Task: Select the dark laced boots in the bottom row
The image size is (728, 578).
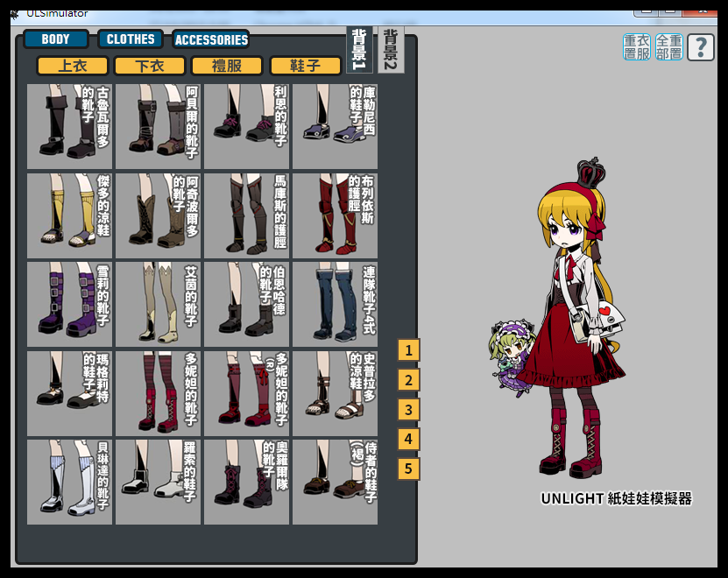Action: pos(246,483)
